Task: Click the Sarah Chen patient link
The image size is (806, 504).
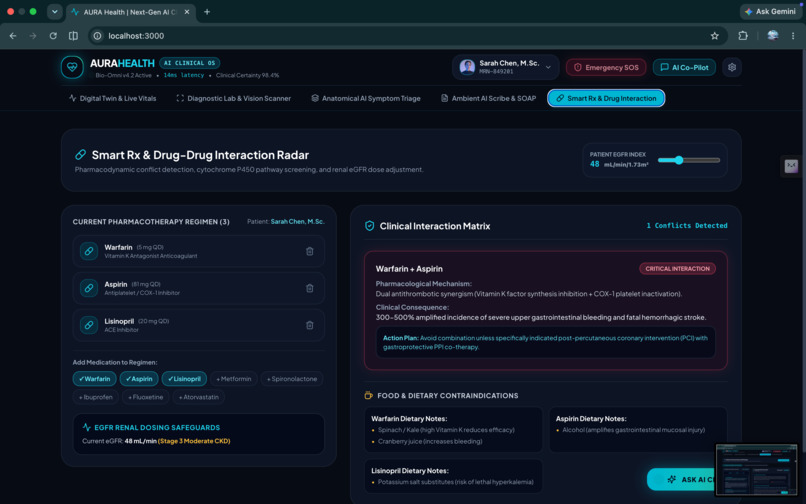Action: 298,222
